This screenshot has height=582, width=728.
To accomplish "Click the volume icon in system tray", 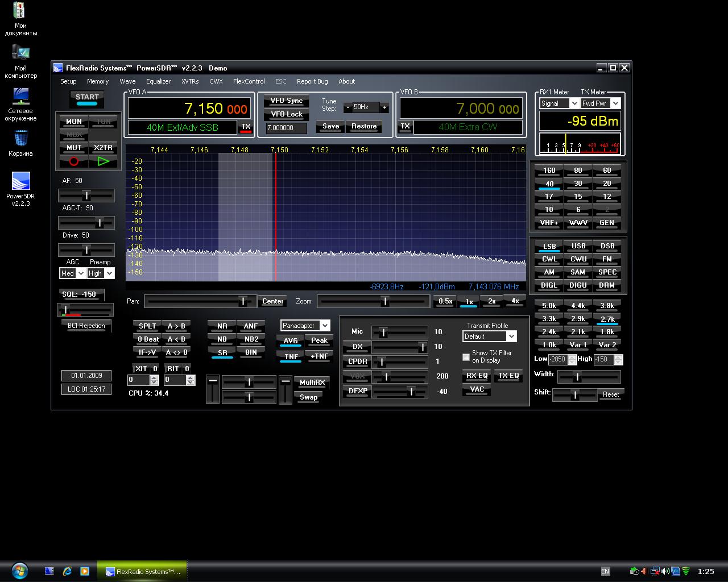I will click(665, 571).
